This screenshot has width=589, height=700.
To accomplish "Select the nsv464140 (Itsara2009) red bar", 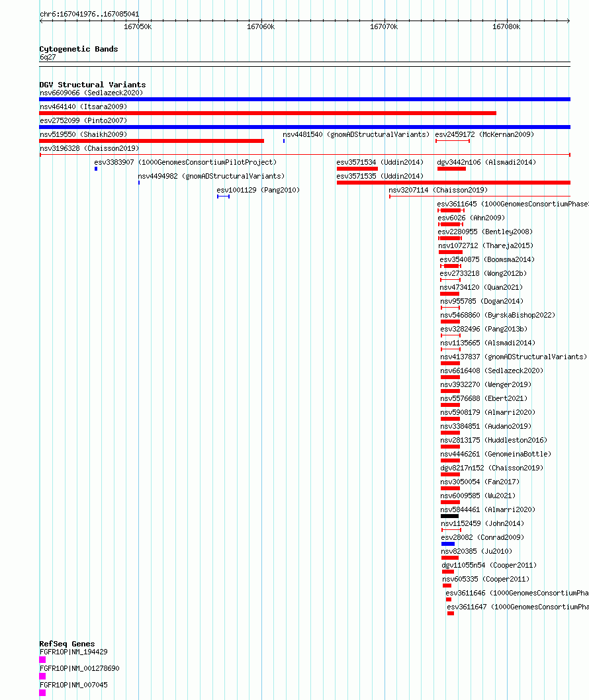I will (268, 113).
